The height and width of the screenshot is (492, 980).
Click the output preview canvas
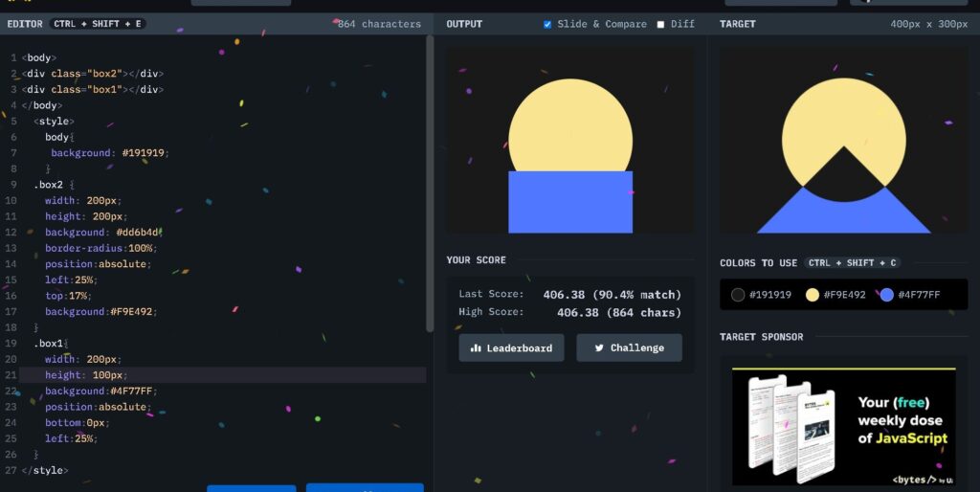570,141
